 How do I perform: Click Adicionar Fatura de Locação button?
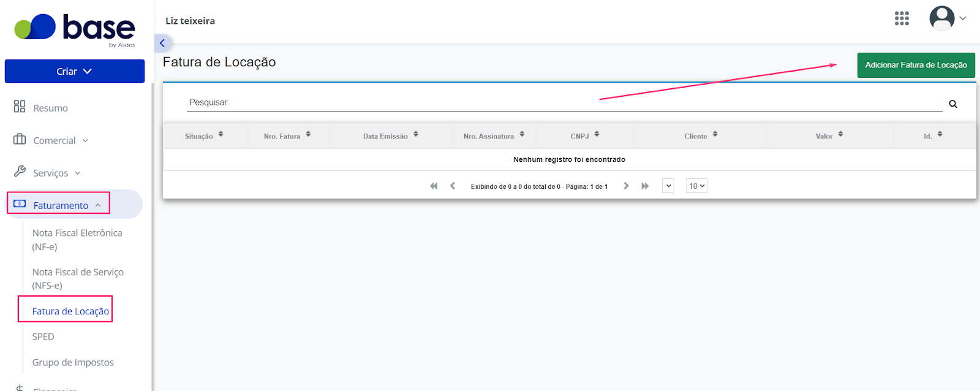[916, 65]
